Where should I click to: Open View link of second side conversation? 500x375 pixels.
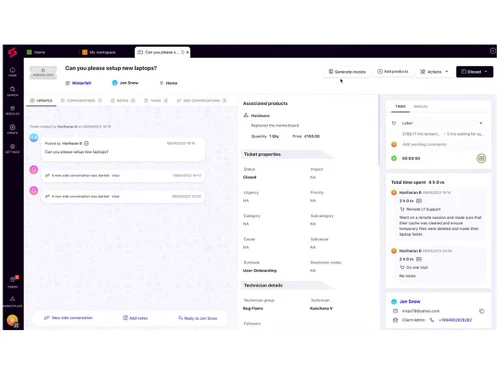pos(115,196)
